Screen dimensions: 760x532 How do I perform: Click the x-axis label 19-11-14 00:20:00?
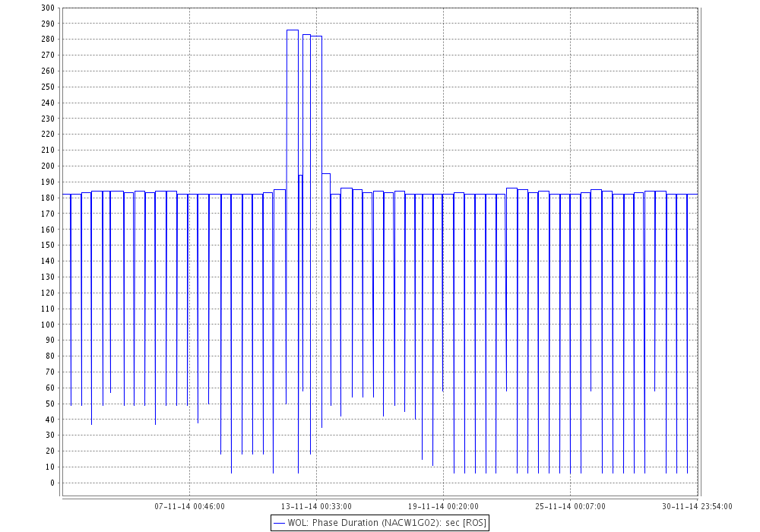coord(443,507)
